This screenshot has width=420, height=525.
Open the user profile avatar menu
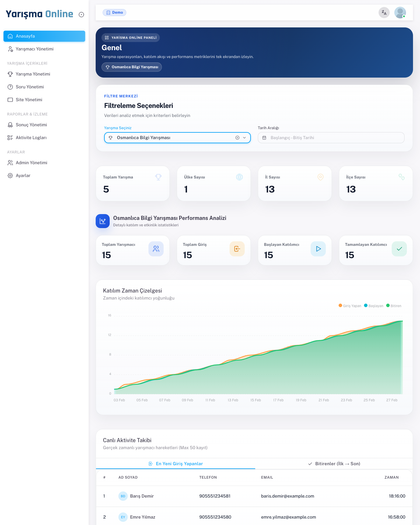[400, 13]
